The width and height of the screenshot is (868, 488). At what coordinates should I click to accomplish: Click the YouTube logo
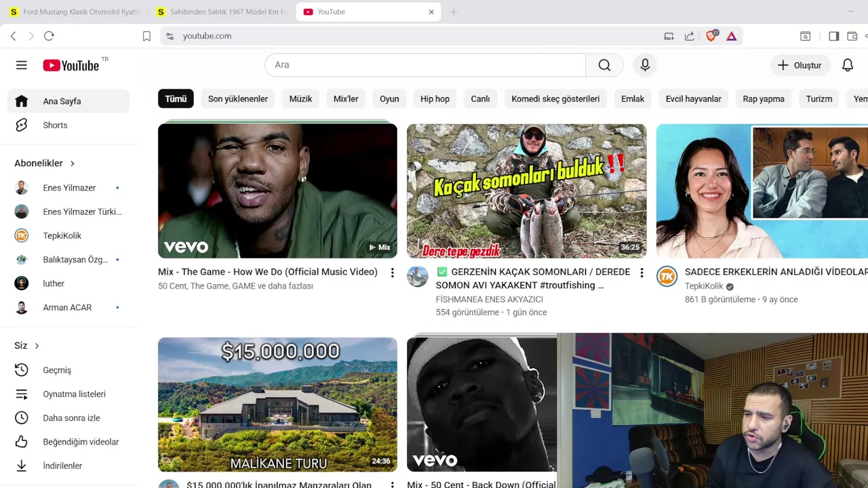tap(71, 65)
